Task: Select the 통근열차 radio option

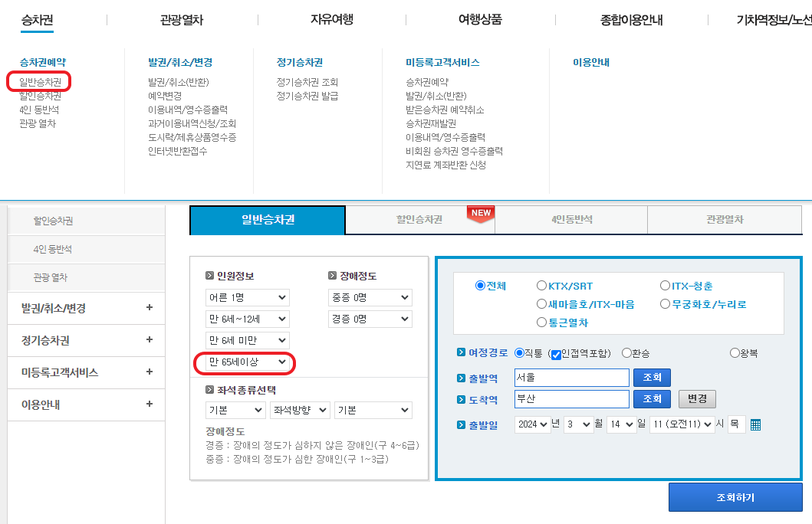Action: coord(541,323)
